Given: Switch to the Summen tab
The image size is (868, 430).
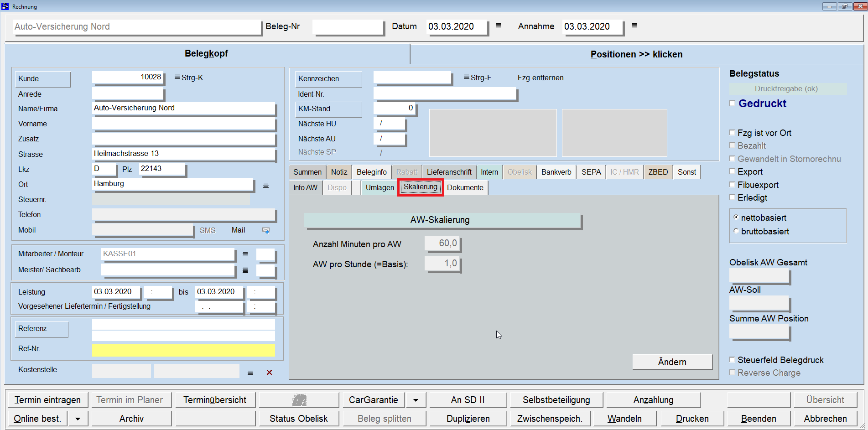Looking at the screenshot, I should (307, 172).
